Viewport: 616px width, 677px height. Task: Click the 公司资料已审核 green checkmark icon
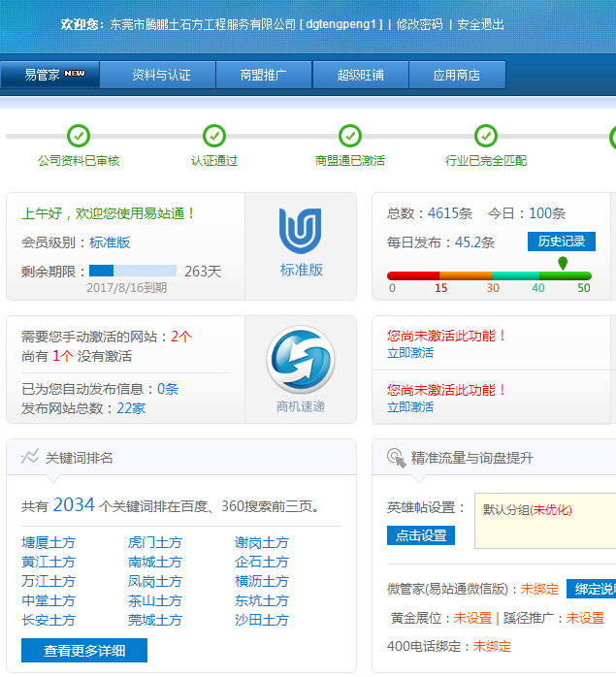point(79,136)
